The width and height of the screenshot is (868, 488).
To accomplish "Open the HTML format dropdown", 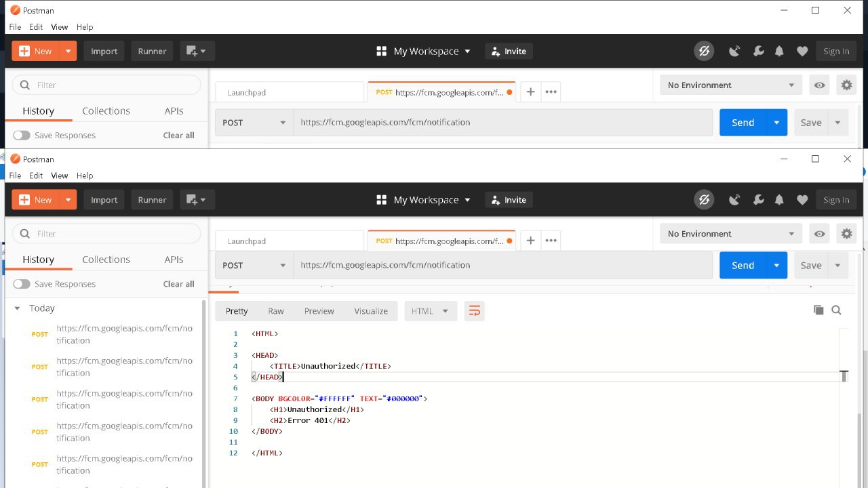I will (x=431, y=311).
